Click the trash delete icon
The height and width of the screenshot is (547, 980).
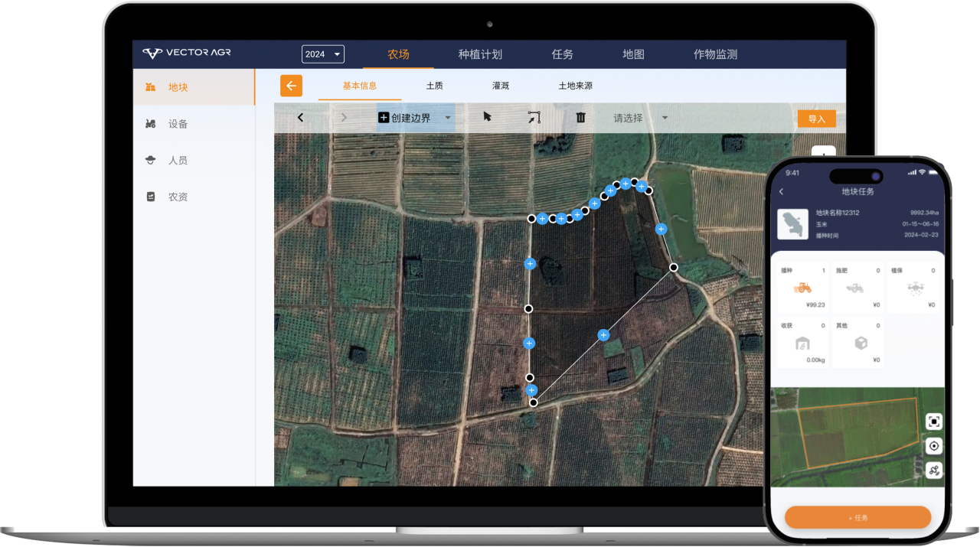click(580, 118)
